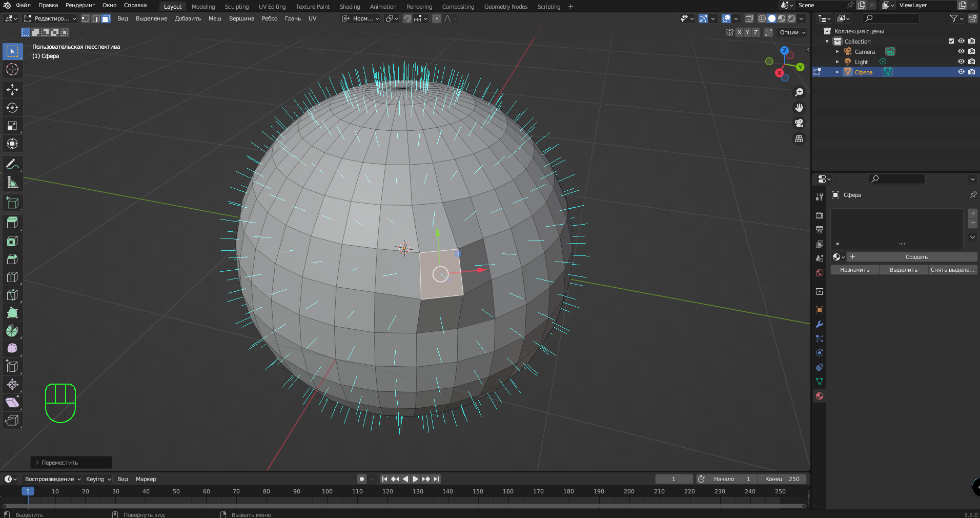Image resolution: width=980 pixels, height=518 pixels.
Task: Click the camera view icon
Action: click(799, 123)
